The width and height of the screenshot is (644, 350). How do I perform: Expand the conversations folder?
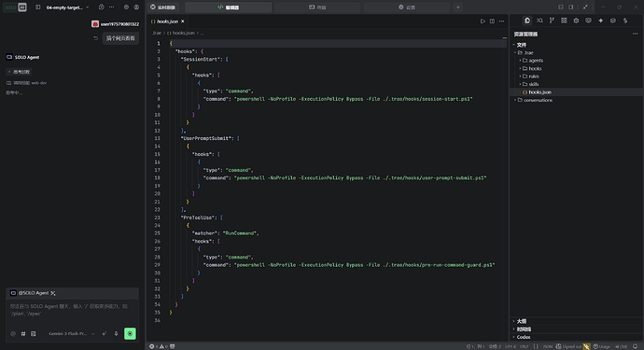[x=577, y=100]
